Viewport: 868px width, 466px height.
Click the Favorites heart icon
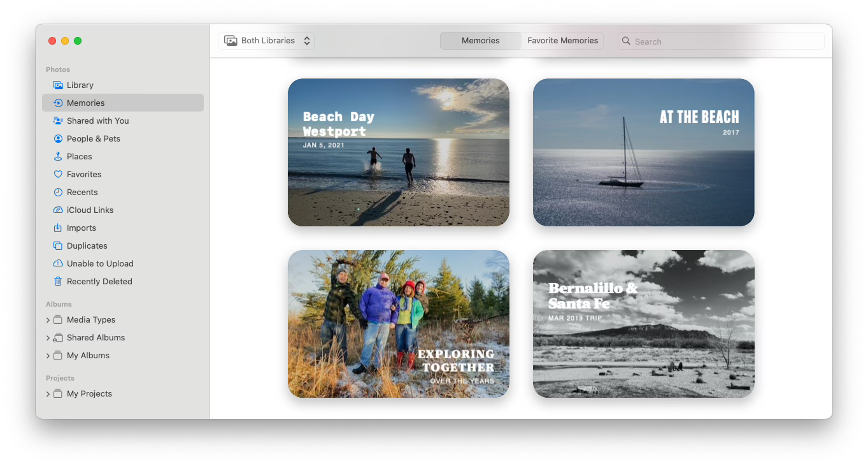pos(58,174)
